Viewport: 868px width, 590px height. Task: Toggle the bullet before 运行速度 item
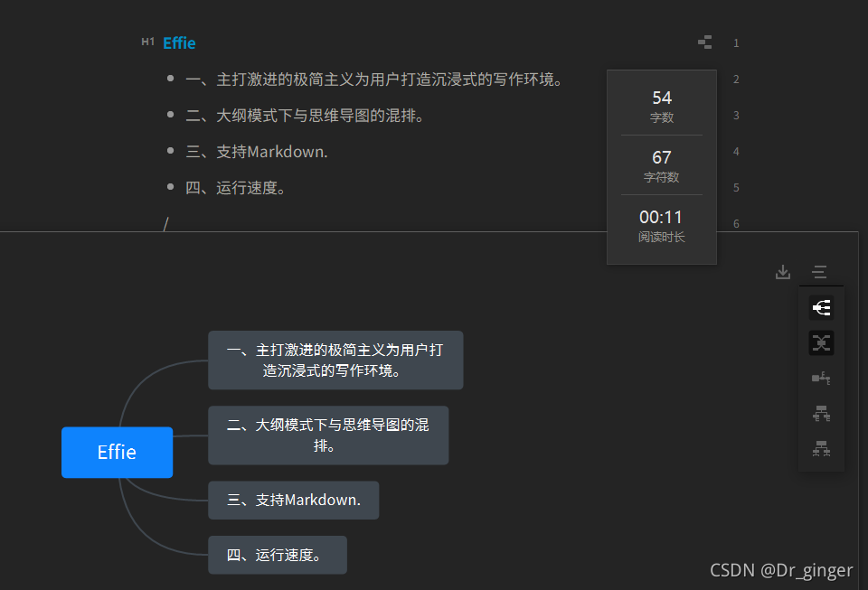click(x=170, y=187)
